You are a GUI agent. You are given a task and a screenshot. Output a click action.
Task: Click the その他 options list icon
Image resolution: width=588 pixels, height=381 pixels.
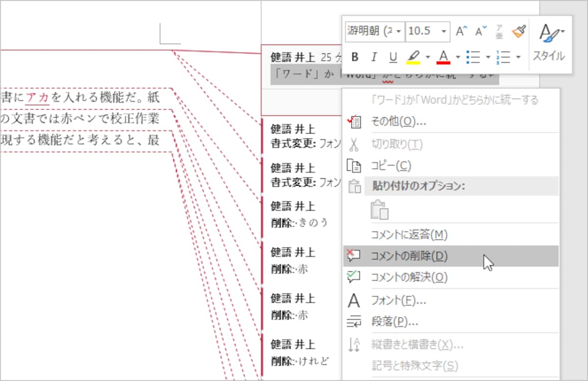tap(354, 121)
